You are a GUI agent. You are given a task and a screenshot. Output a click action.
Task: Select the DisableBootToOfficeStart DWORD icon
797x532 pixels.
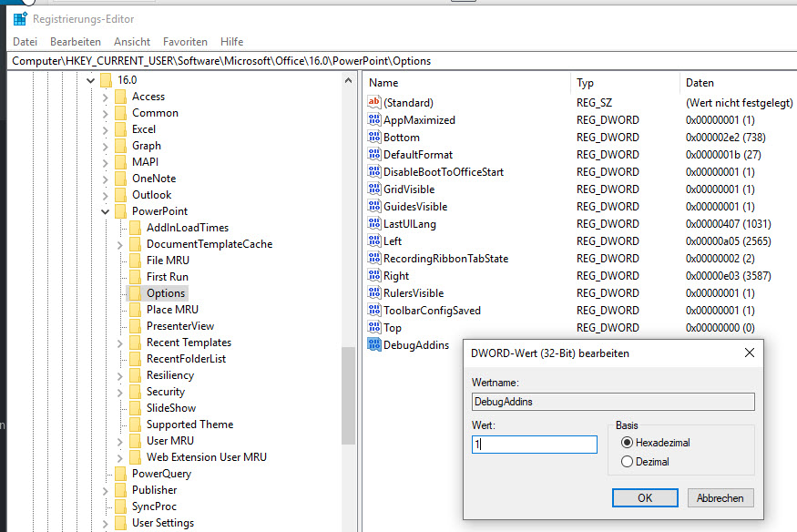(374, 171)
